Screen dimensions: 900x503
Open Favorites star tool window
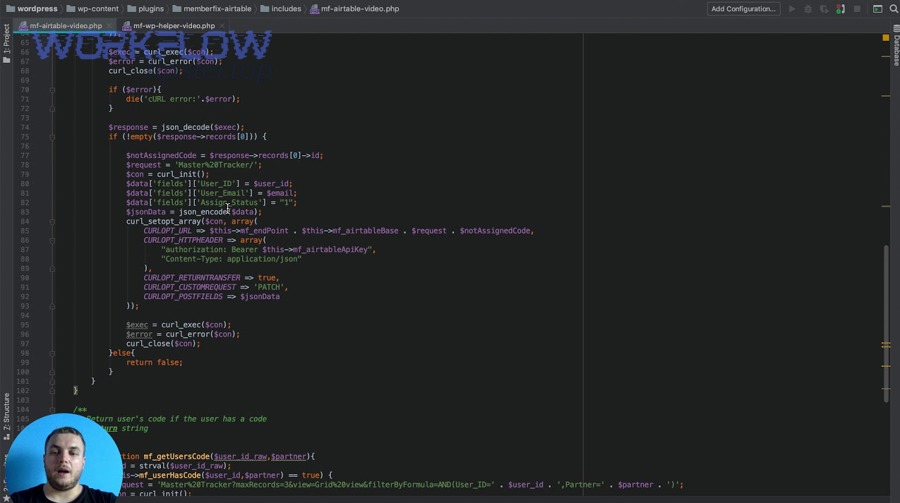(6, 498)
